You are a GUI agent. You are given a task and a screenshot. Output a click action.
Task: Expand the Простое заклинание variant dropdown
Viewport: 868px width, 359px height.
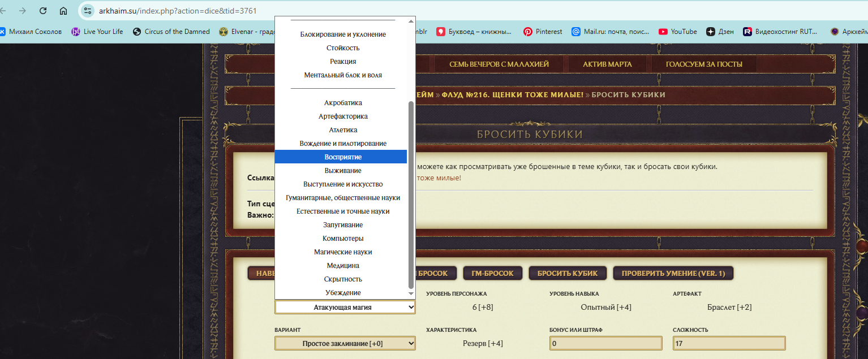click(345, 343)
